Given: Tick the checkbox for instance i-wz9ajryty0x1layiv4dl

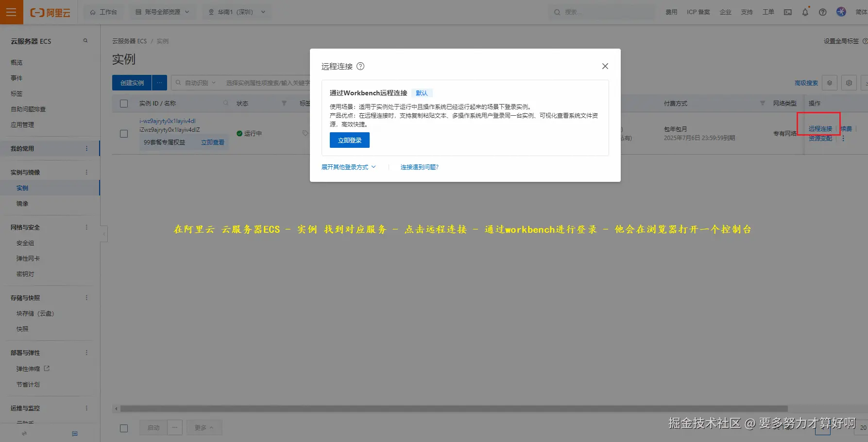Looking at the screenshot, I should (x=124, y=133).
